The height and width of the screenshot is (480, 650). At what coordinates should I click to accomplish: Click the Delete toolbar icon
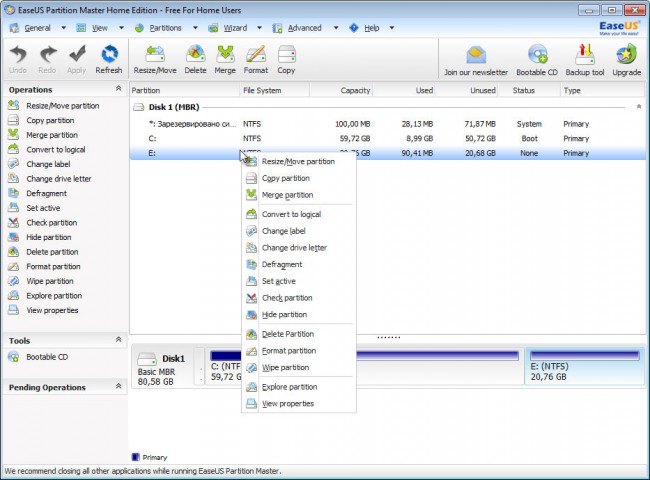click(195, 58)
